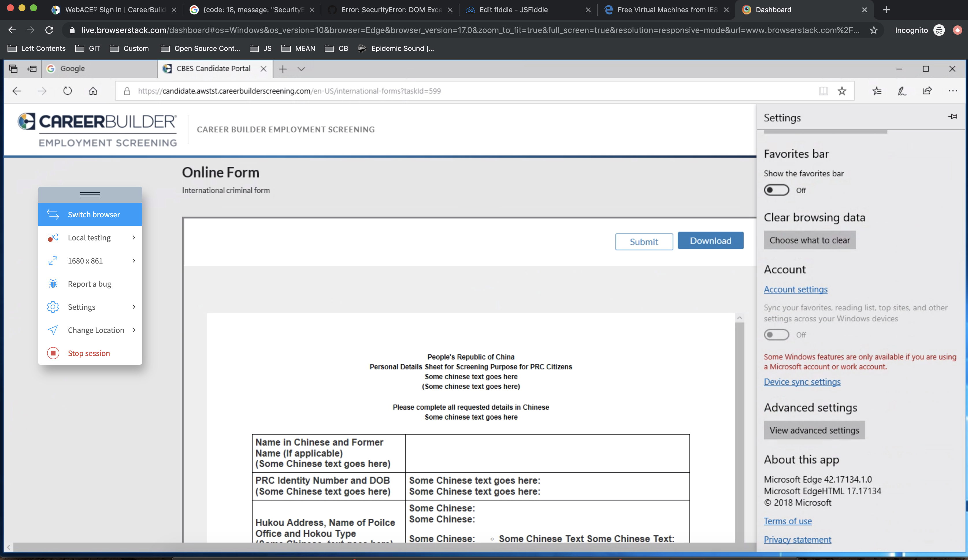Image resolution: width=968 pixels, height=560 pixels.
Task: Open Epidemic Sound bookmark
Action: (396, 48)
